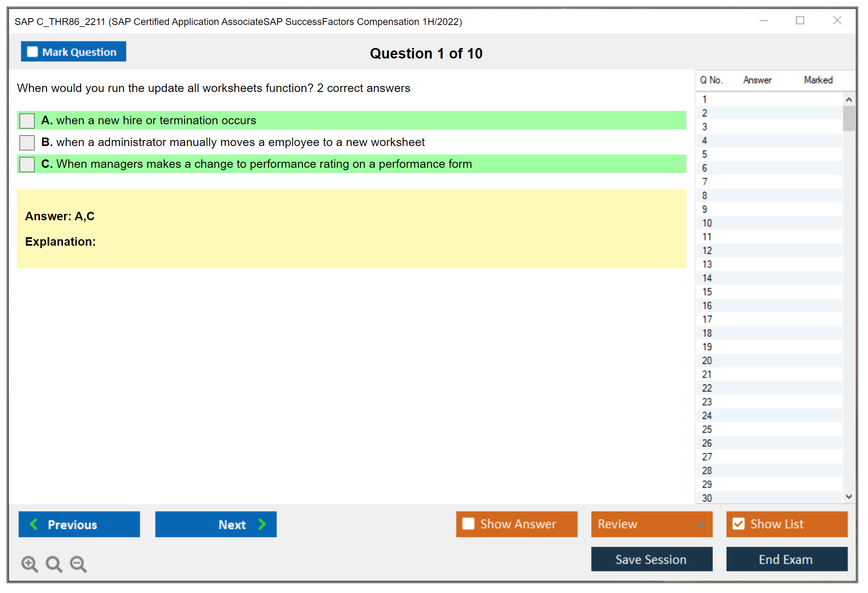Select question 10 in the list
868x593 pixels.
[707, 223]
